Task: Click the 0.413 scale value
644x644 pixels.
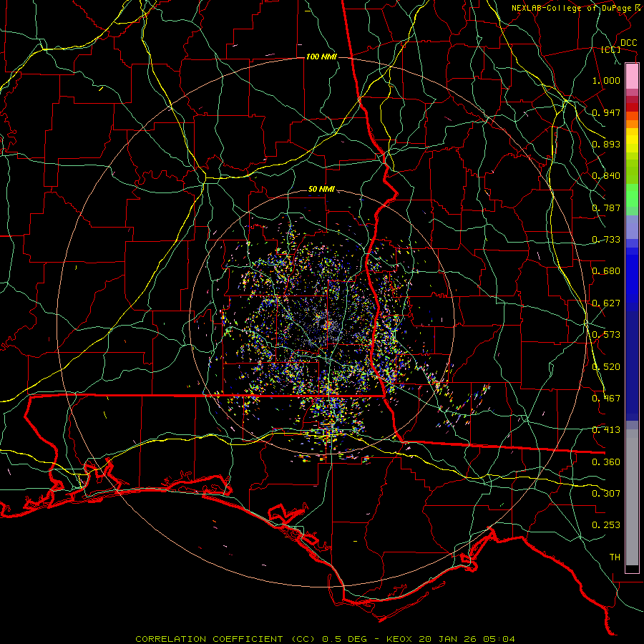Action: coord(606,430)
